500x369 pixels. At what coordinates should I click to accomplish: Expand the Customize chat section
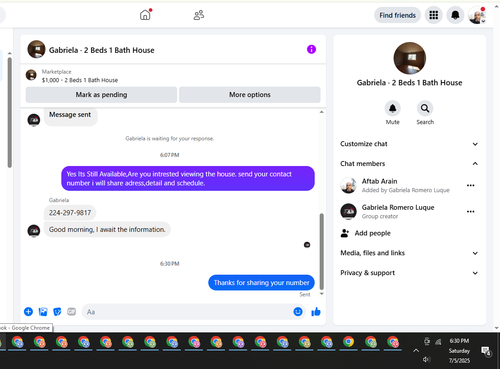[409, 144]
